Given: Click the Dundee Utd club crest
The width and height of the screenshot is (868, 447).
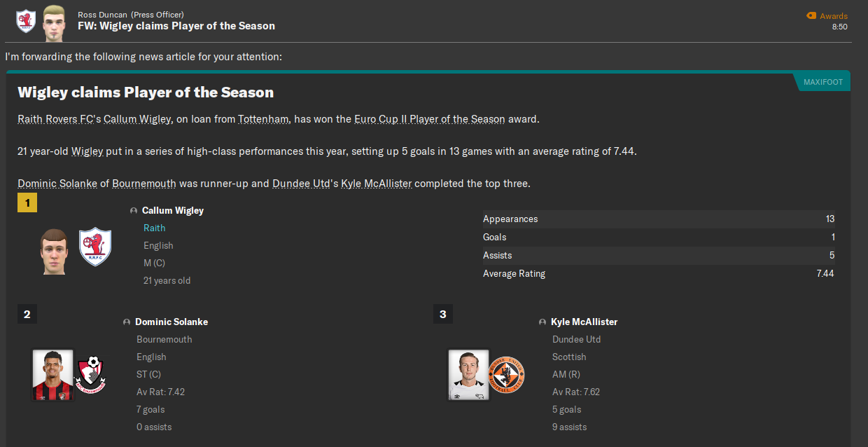Looking at the screenshot, I should [x=505, y=375].
